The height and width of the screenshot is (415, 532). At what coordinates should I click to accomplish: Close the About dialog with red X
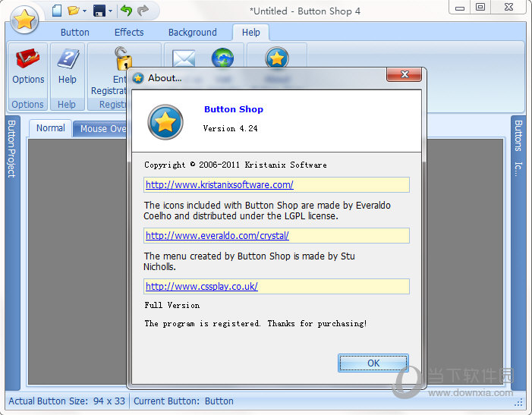(x=404, y=74)
